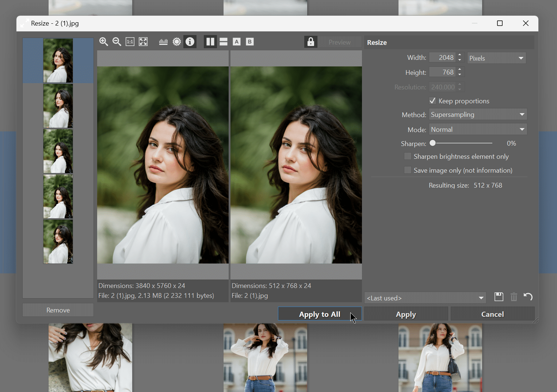Image resolution: width=557 pixels, height=392 pixels.
Task: Open the units dropdown showing Pixels
Action: tap(496, 58)
